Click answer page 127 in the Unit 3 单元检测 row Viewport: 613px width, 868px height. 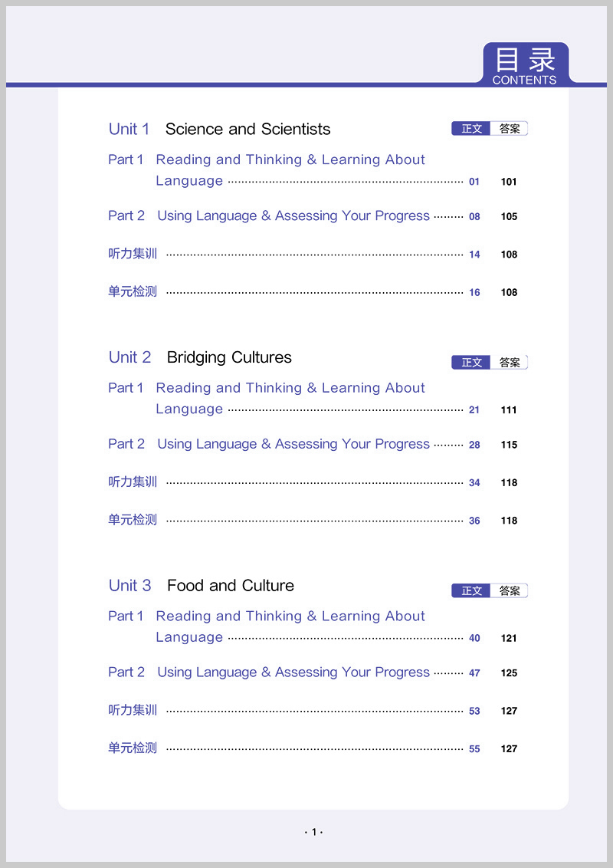click(509, 749)
